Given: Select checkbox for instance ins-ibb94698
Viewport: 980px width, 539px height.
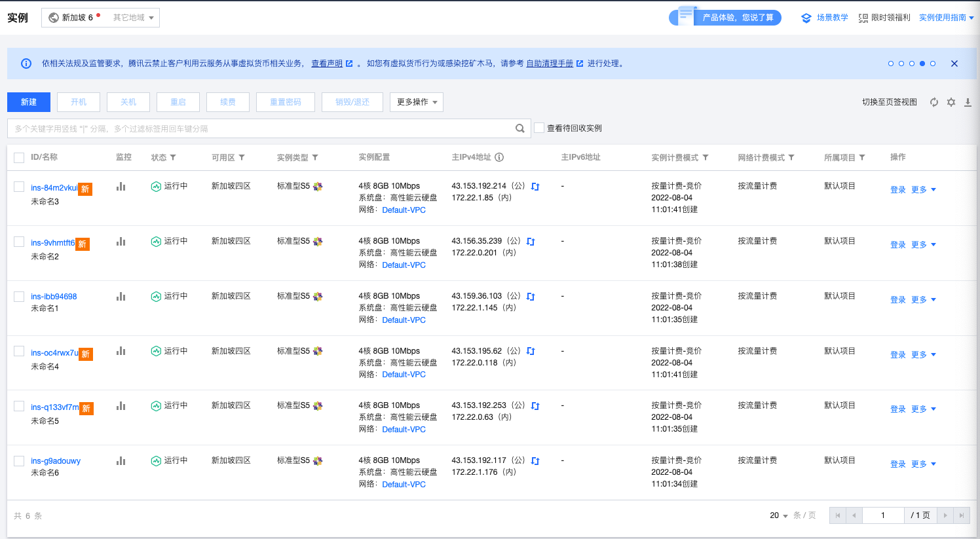Looking at the screenshot, I should (x=19, y=297).
